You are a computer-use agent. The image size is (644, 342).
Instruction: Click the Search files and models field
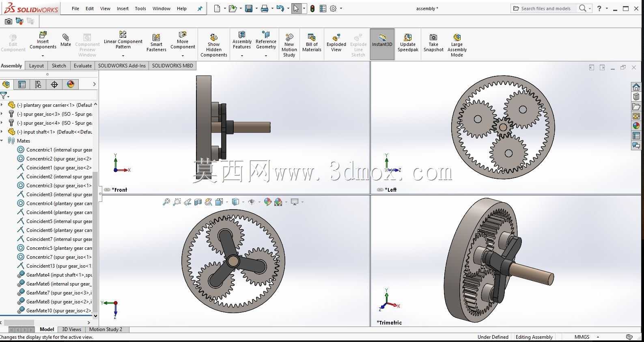[546, 9]
